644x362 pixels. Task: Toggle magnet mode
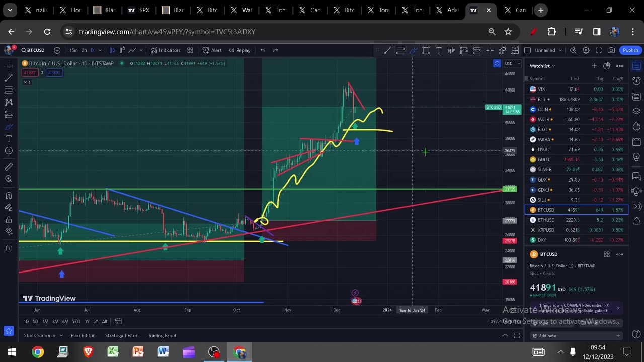pyautogui.click(x=9, y=196)
